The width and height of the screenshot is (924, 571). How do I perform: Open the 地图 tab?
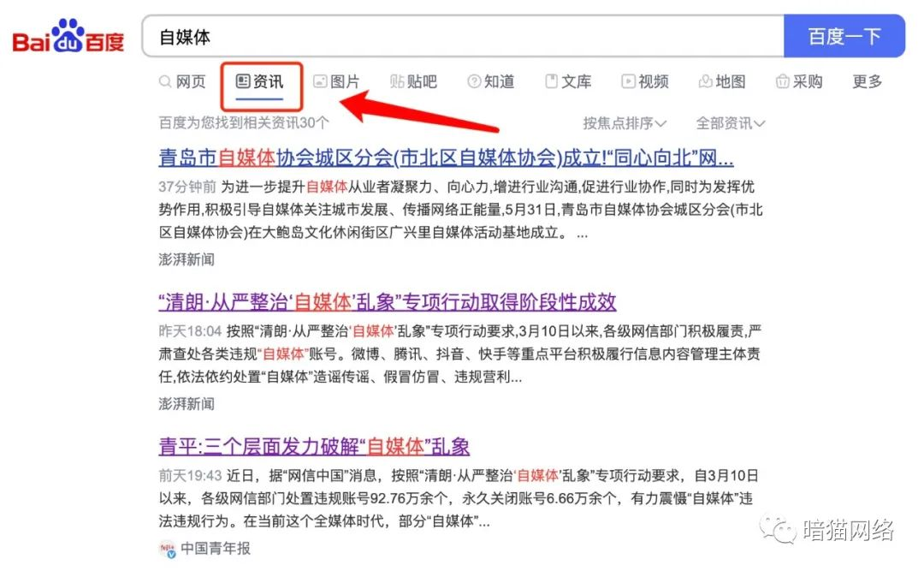click(x=722, y=81)
